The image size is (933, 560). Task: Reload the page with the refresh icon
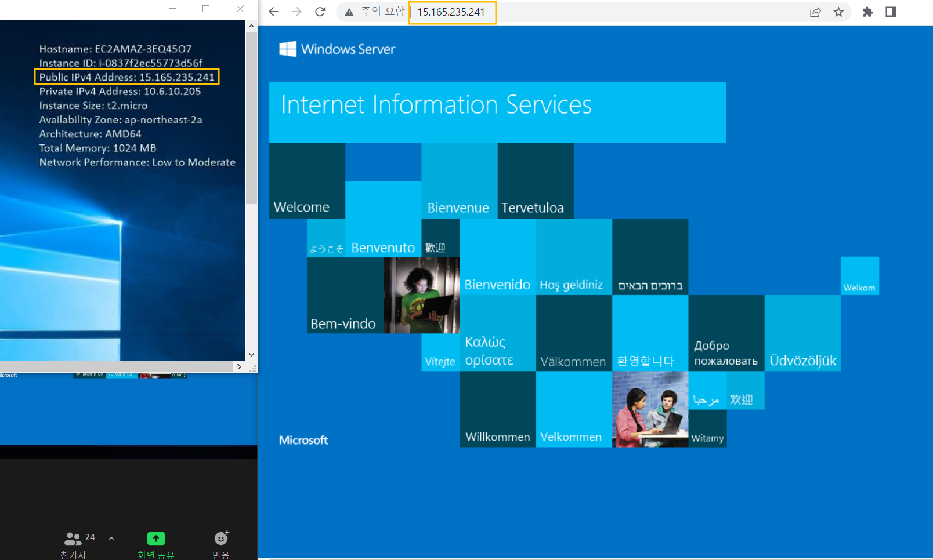point(320,12)
